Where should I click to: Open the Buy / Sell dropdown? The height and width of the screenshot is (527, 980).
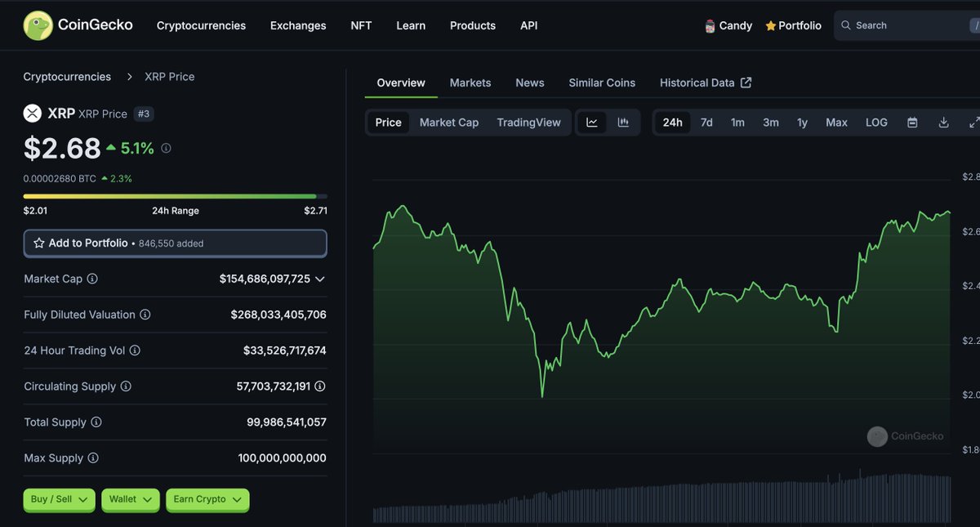tap(59, 499)
